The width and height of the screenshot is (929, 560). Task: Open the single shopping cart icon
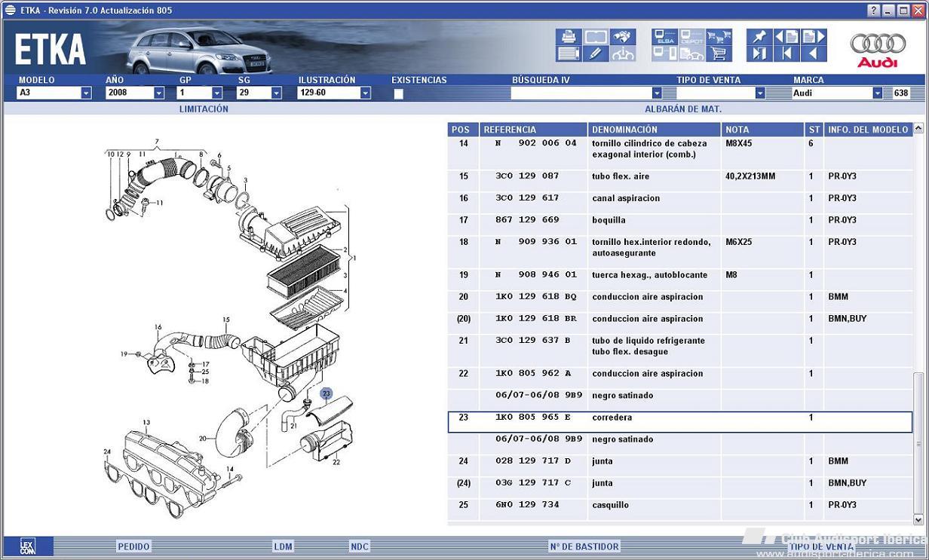click(x=719, y=54)
